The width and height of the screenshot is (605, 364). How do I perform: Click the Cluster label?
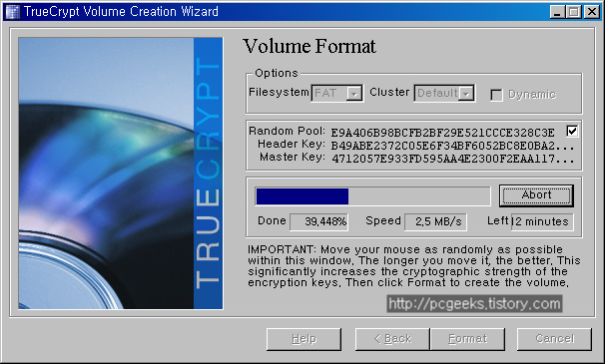(x=389, y=92)
